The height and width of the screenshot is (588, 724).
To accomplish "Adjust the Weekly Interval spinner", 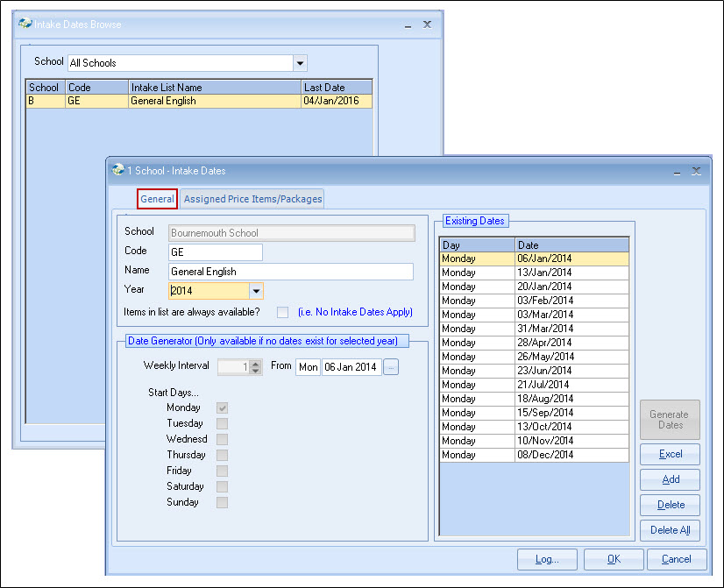I will [255, 367].
